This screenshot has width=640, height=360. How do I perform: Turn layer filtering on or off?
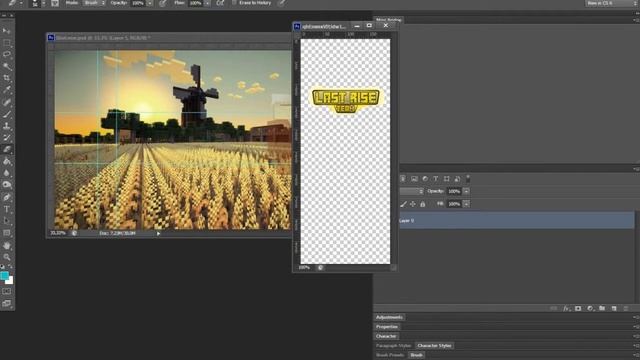pos(468,179)
